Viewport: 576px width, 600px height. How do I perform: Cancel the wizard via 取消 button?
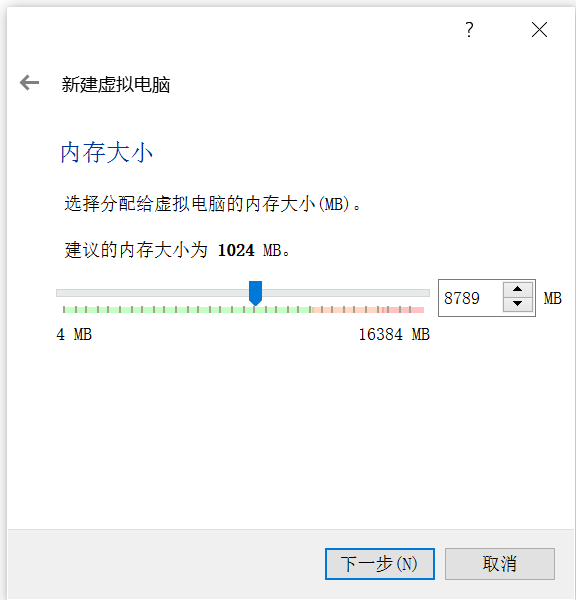pos(499,564)
